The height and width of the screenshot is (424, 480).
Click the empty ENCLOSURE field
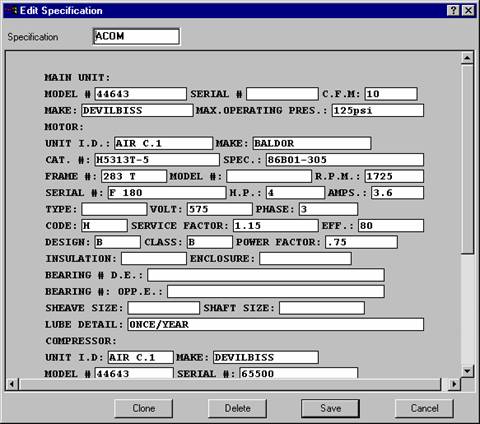[305, 259]
